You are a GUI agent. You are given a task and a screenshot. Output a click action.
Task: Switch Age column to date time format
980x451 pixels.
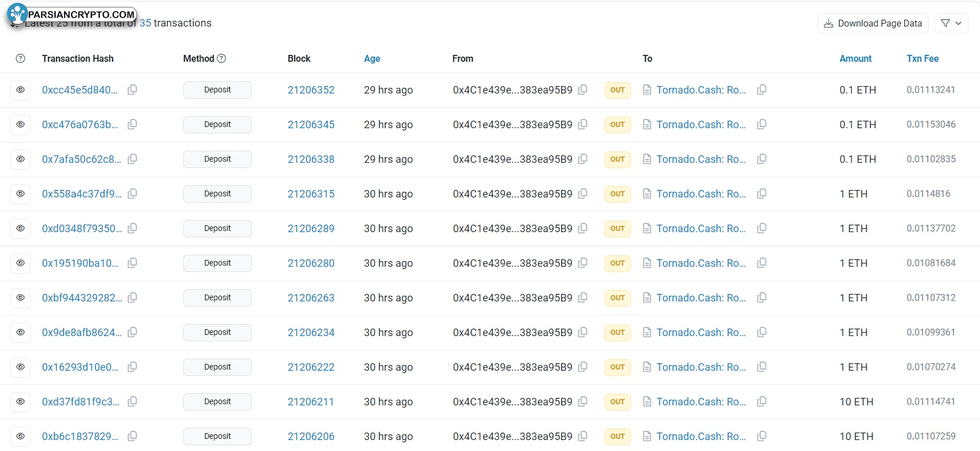pyautogui.click(x=372, y=58)
